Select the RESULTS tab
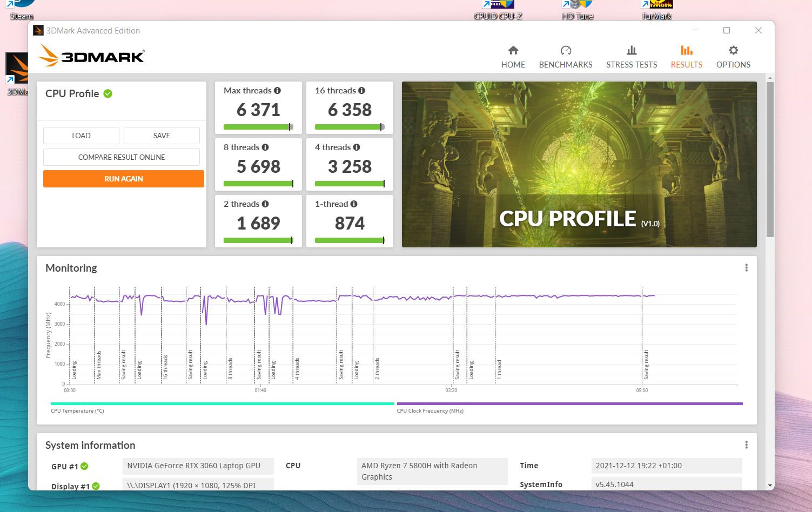 686,57
